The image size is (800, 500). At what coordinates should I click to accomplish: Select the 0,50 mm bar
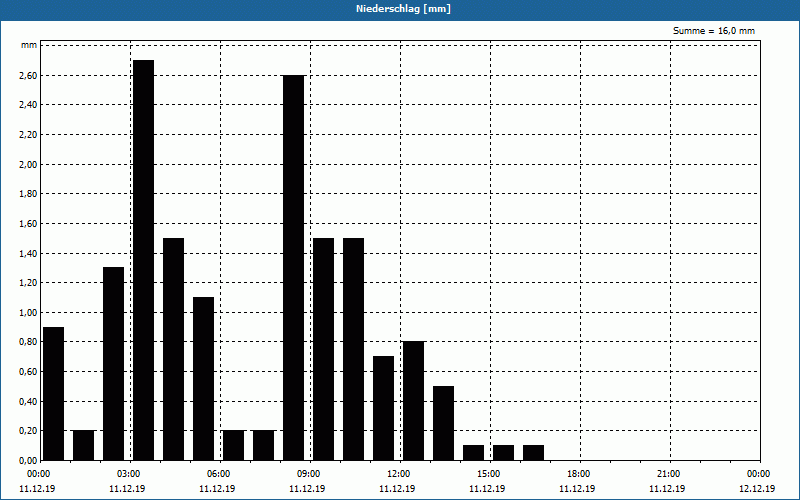coord(443,423)
